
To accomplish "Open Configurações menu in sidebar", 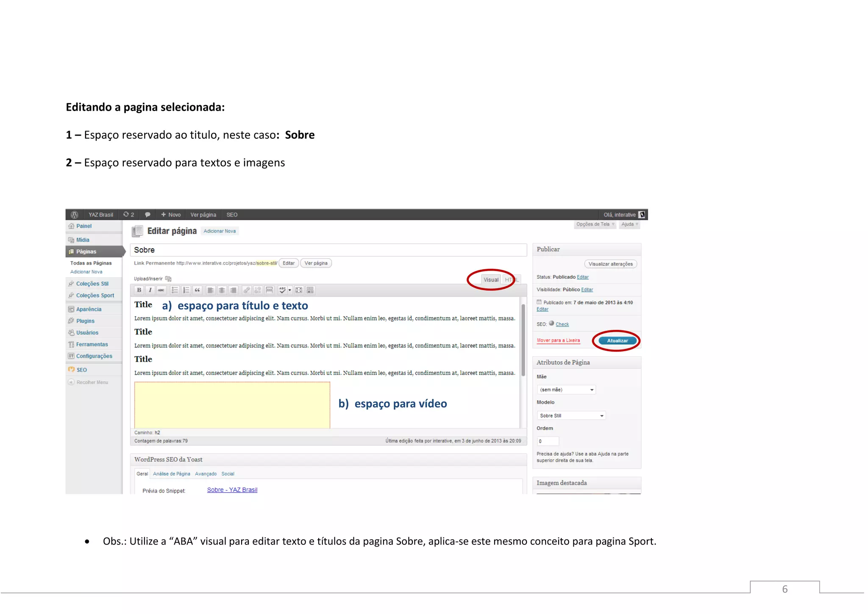I will (94, 356).
